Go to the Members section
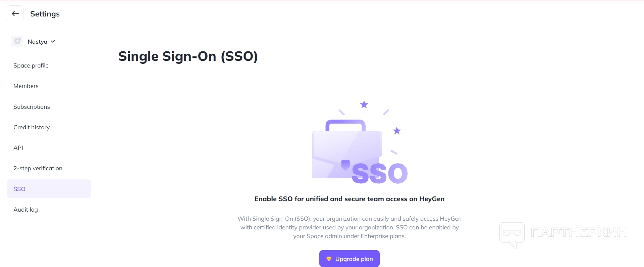644x267 pixels. [x=26, y=86]
